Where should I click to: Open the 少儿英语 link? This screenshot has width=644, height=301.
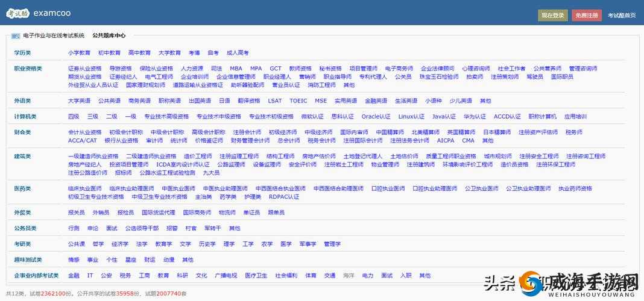click(x=461, y=101)
